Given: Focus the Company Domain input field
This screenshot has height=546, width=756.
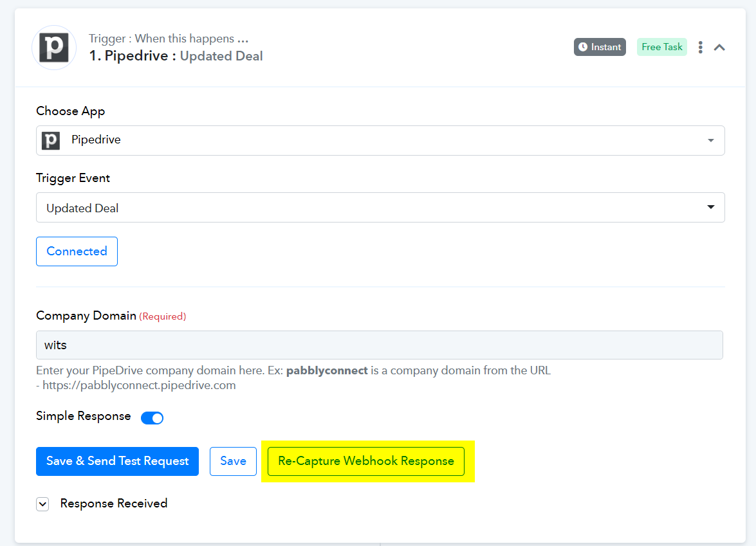Looking at the screenshot, I should tap(379, 345).
